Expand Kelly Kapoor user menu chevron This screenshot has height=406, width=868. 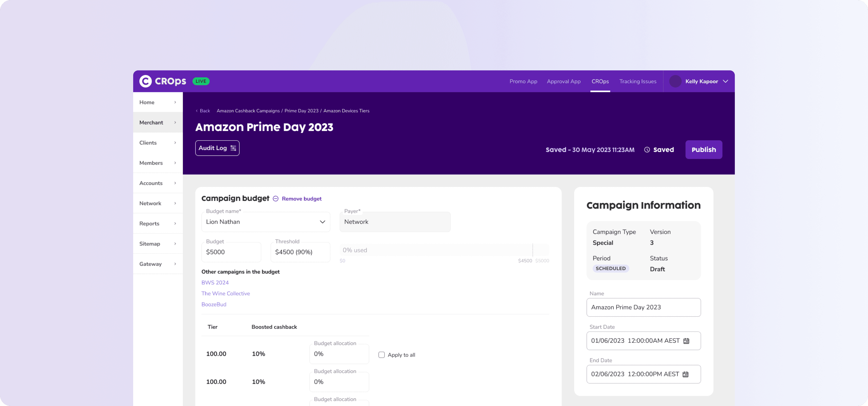point(725,81)
